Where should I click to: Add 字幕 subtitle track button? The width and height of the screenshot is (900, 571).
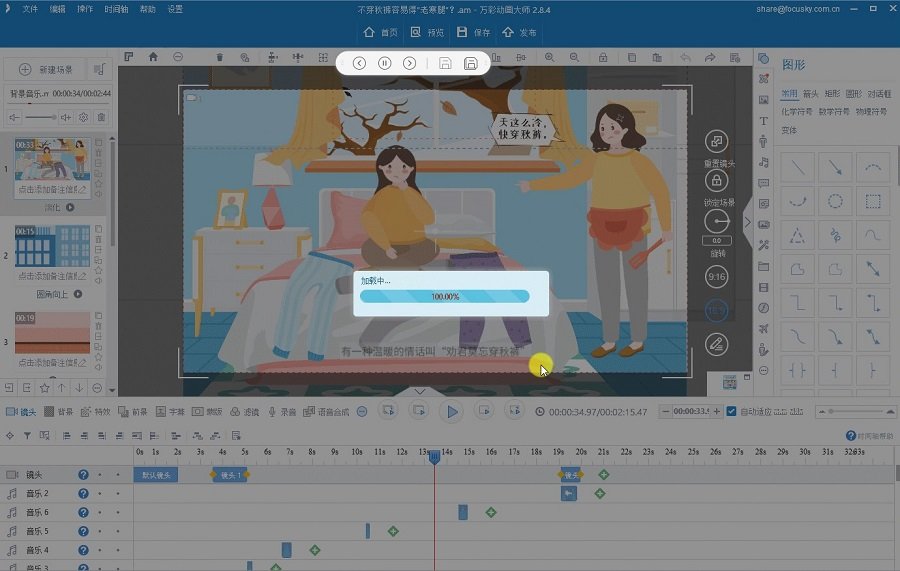(x=170, y=411)
